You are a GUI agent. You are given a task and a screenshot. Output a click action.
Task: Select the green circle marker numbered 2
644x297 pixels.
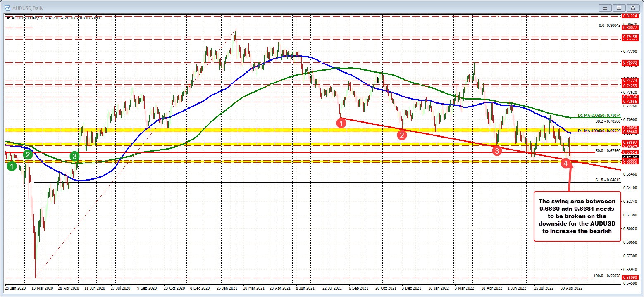tap(28, 155)
